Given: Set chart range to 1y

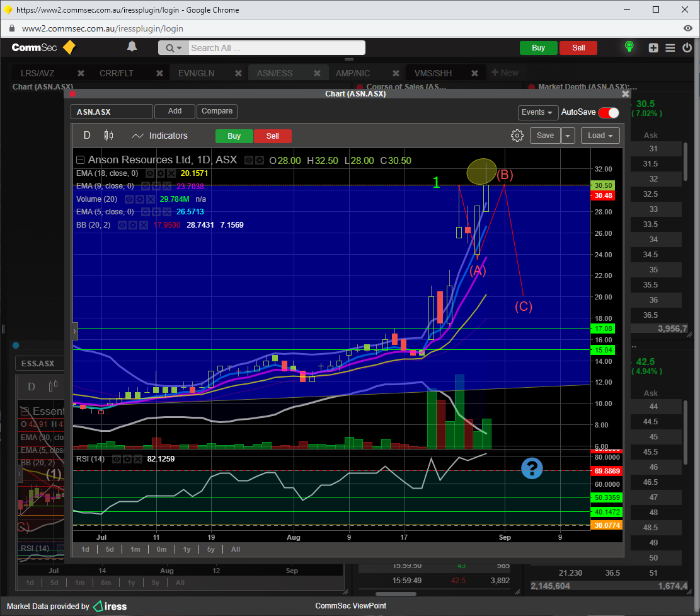Looking at the screenshot, I should [186, 549].
